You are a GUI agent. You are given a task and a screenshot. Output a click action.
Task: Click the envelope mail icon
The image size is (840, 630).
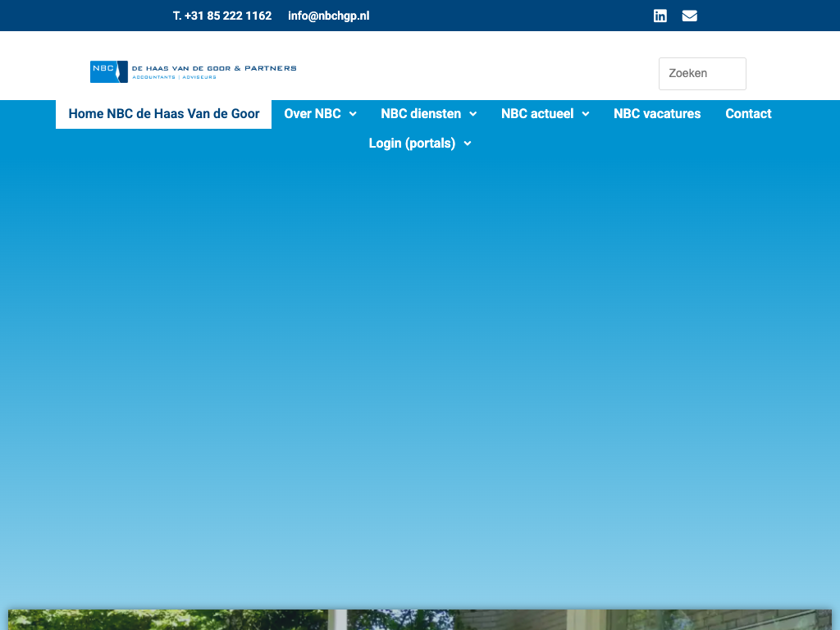(x=689, y=16)
